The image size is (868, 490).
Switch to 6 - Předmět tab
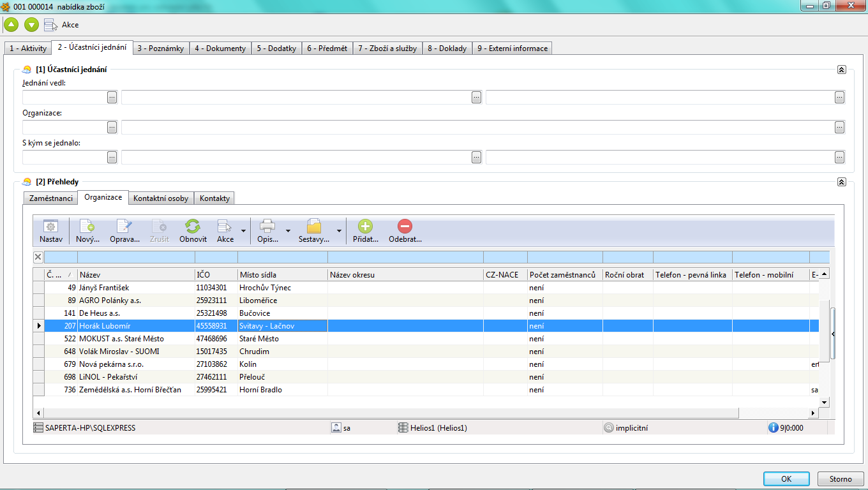coord(327,48)
